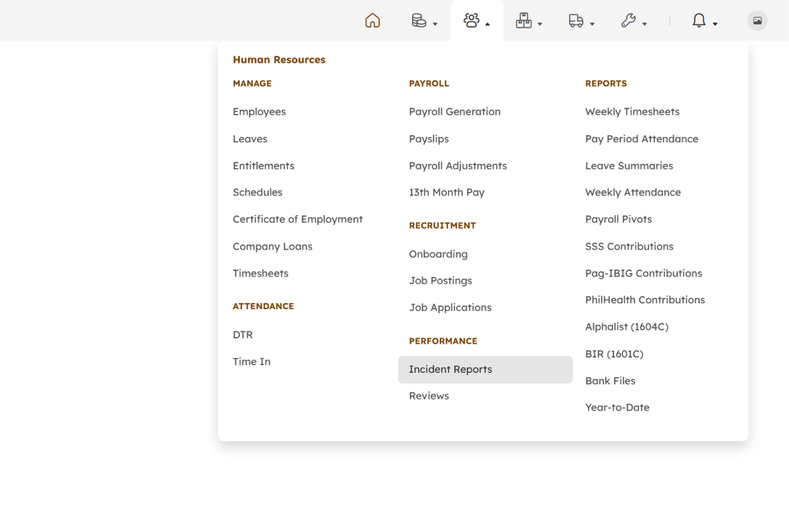The height and width of the screenshot is (532, 789).
Task: Open Payroll Adjustments
Action: (458, 165)
